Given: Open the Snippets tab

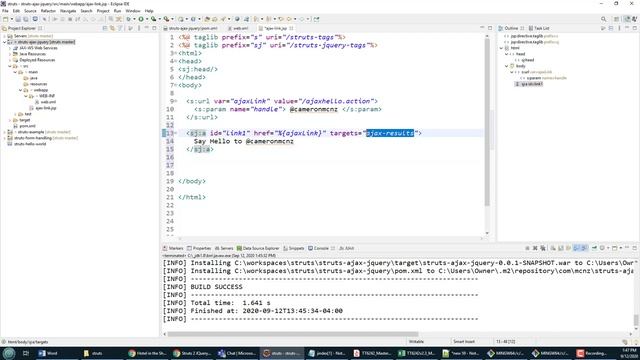Looking at the screenshot, I should coord(294,248).
